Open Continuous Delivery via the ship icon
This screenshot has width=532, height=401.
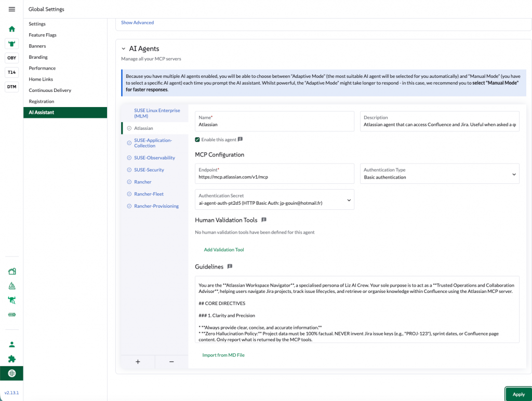[11, 285]
